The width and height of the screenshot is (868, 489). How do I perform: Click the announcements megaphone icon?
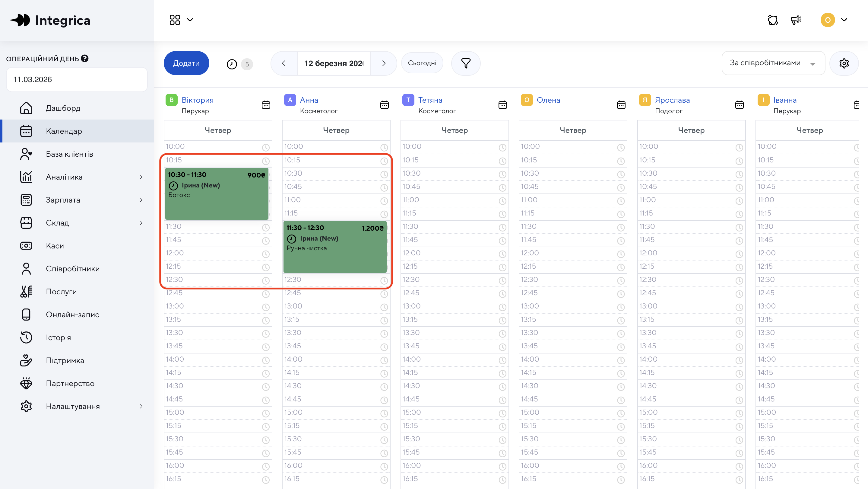click(796, 20)
